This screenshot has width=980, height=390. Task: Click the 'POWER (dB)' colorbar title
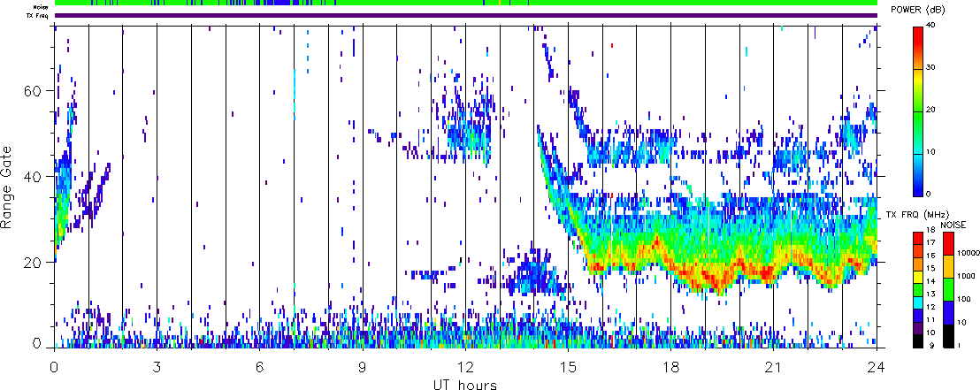(x=918, y=11)
